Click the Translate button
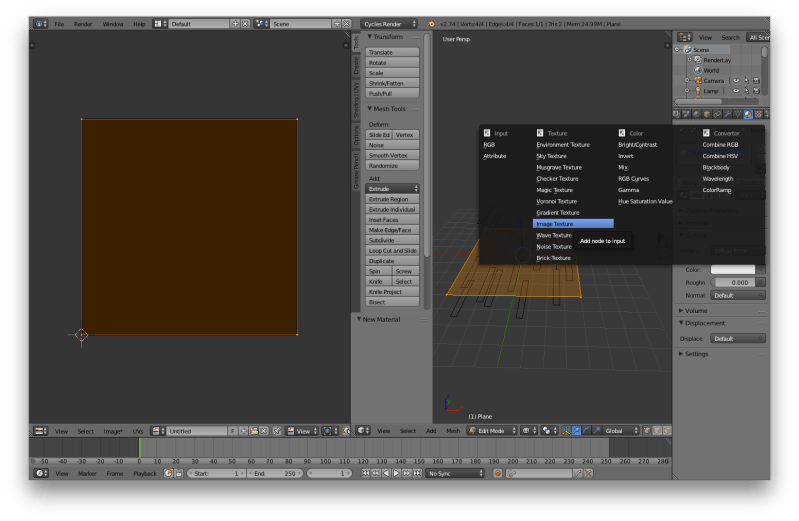Screen dimensions: 799x521 click(x=392, y=52)
